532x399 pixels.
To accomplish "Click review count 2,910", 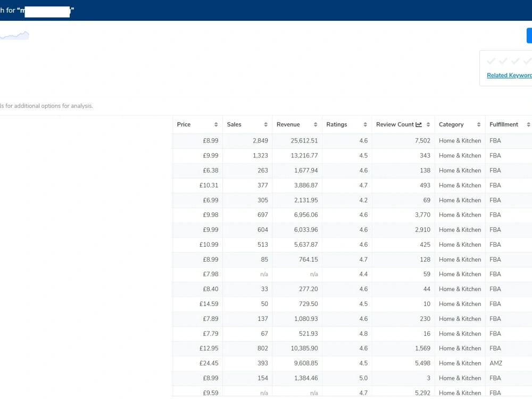I will tap(422, 230).
